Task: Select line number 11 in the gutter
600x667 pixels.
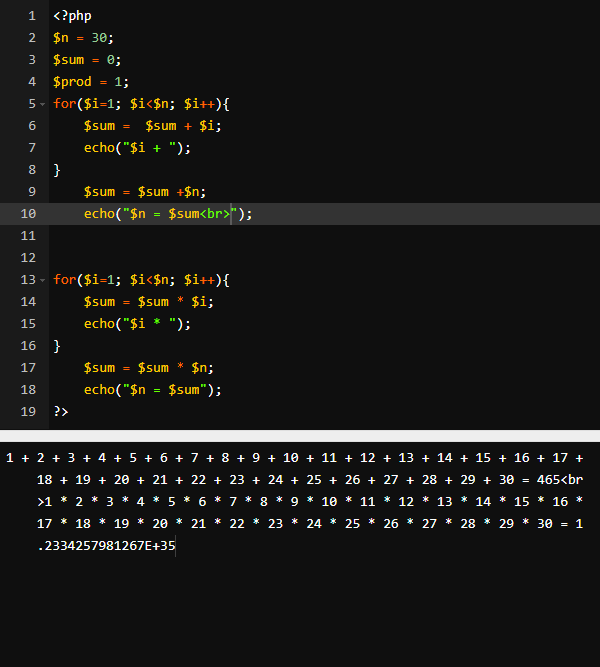Action: 28,236
